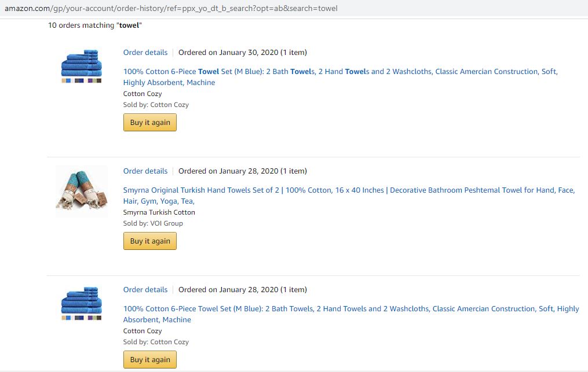The height and width of the screenshot is (372, 588).
Task: Open Order details for the January 30 order
Action: click(x=145, y=52)
